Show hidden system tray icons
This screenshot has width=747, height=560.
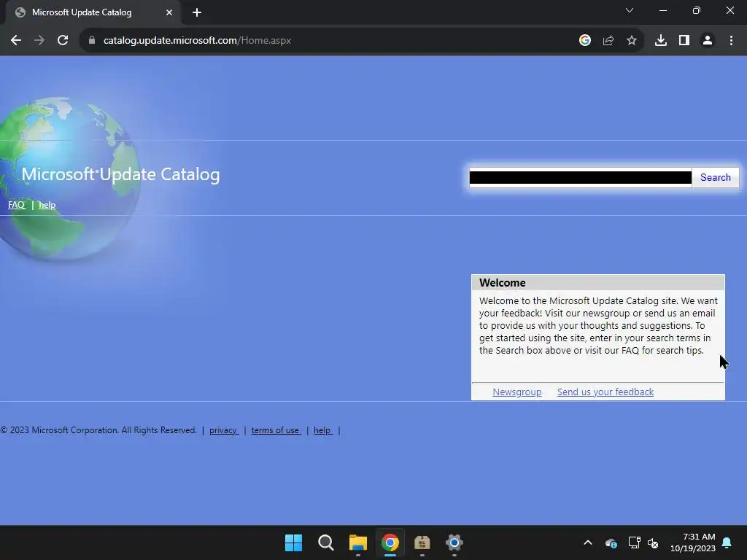pyautogui.click(x=588, y=542)
